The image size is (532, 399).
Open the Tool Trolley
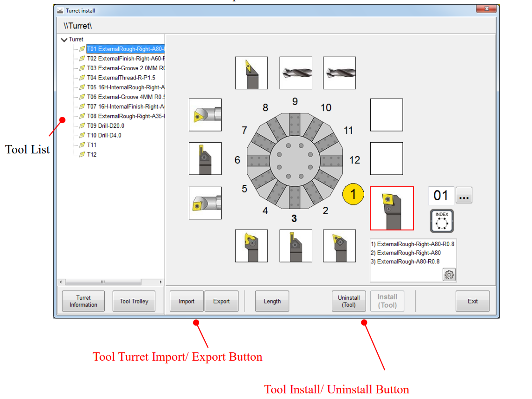click(x=134, y=301)
